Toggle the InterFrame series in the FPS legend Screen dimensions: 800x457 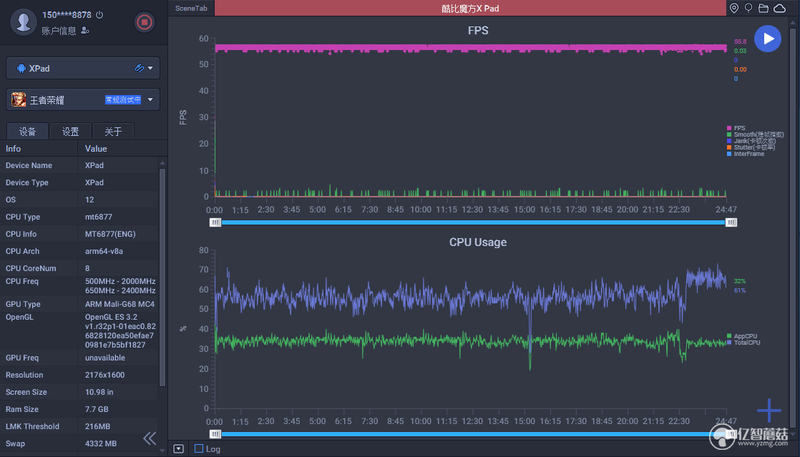[x=745, y=154]
